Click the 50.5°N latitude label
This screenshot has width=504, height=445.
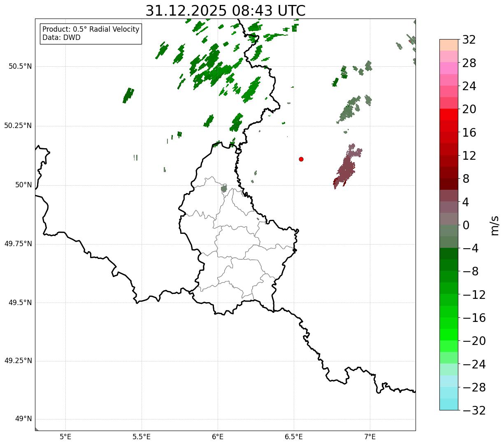coord(20,66)
